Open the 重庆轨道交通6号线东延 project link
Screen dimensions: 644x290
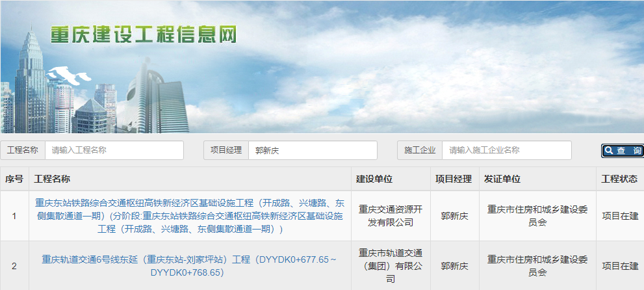189,266
